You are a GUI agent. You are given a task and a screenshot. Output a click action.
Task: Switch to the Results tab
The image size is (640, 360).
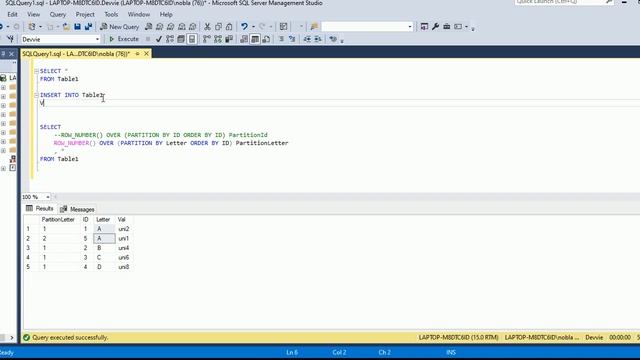point(40,209)
